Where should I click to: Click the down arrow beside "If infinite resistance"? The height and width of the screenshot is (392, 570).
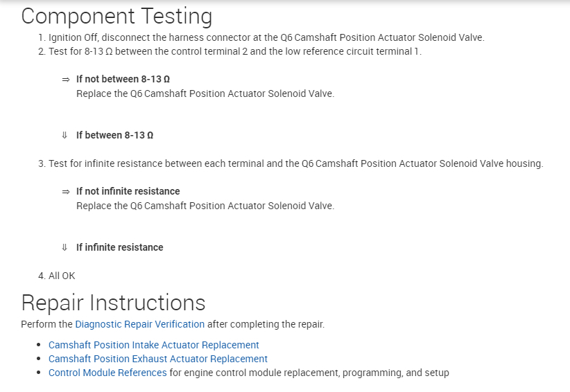click(65, 248)
